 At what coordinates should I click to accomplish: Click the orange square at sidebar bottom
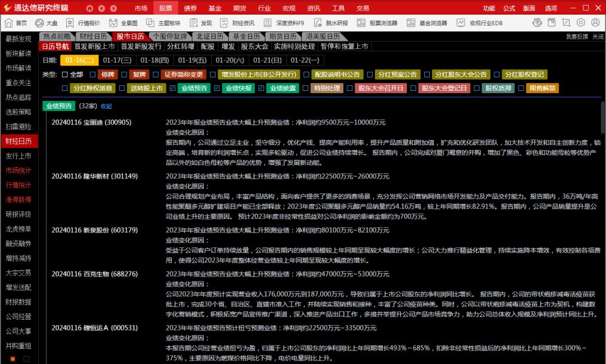pyautogui.click(x=13, y=359)
